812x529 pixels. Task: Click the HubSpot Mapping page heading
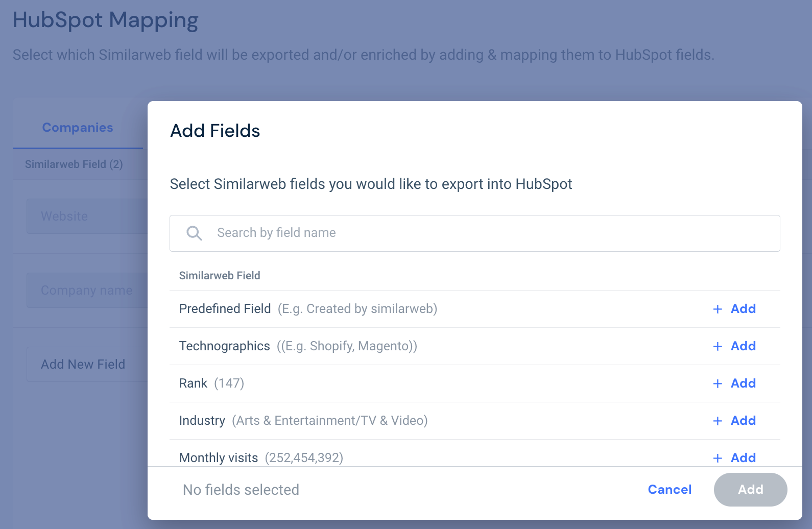click(106, 20)
